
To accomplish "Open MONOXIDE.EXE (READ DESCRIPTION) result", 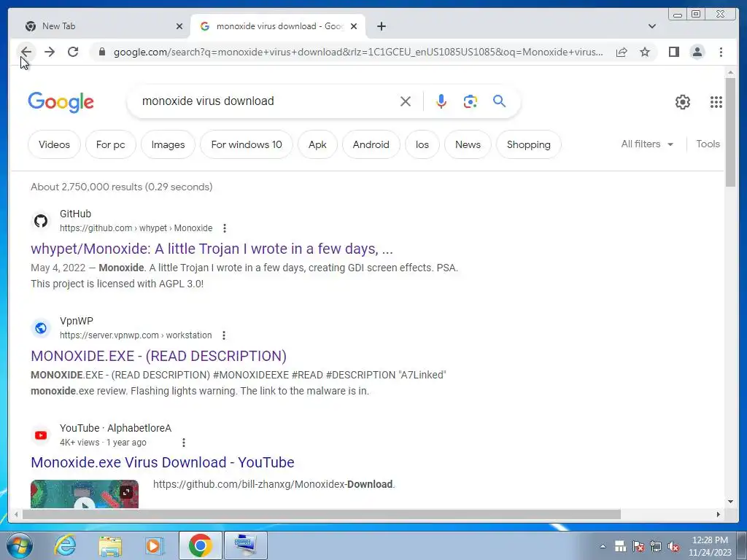I will pos(158,356).
